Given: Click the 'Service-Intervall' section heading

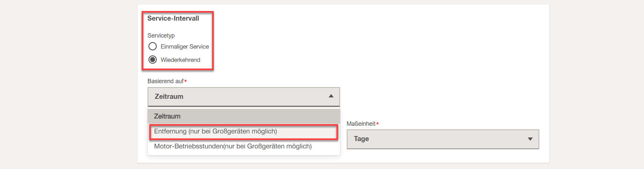Looking at the screenshot, I should point(173,18).
